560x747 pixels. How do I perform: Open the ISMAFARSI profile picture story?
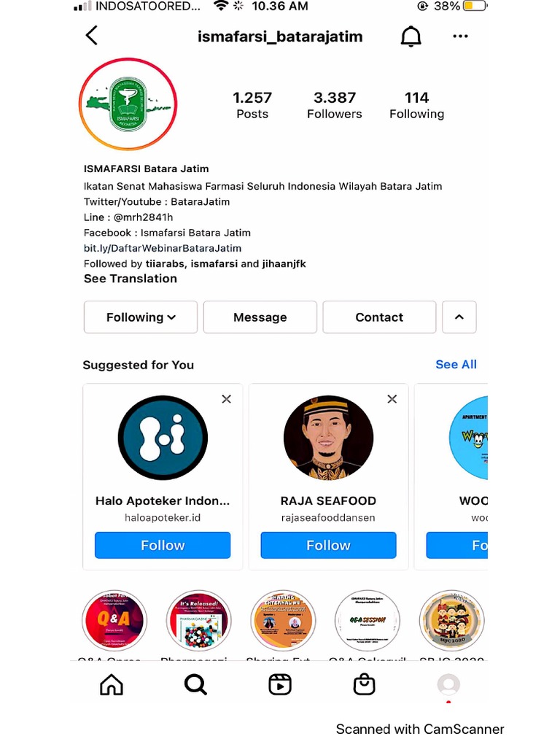(x=128, y=104)
